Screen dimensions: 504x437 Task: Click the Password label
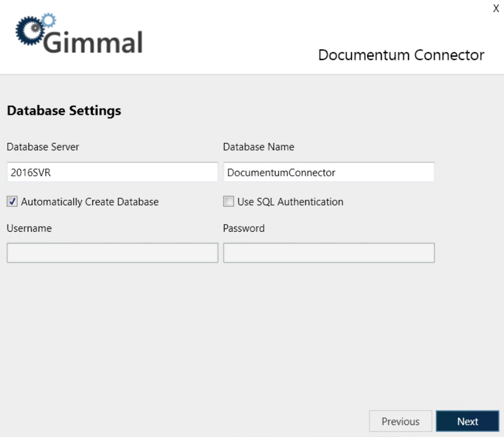244,228
